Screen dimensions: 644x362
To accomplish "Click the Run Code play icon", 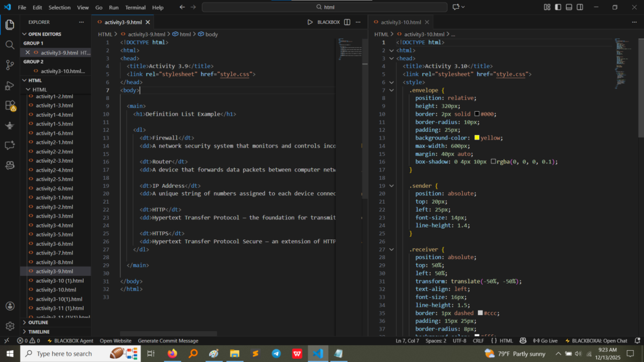I will coord(310,22).
